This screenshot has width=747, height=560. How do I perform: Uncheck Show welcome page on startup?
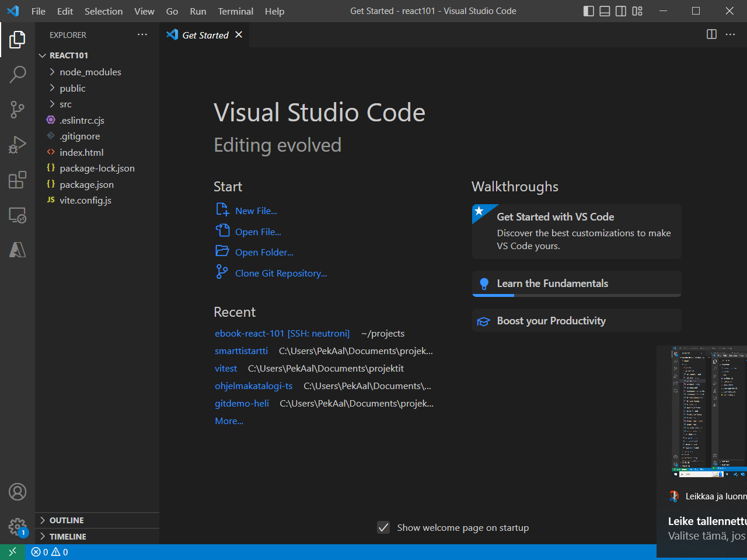tap(383, 527)
